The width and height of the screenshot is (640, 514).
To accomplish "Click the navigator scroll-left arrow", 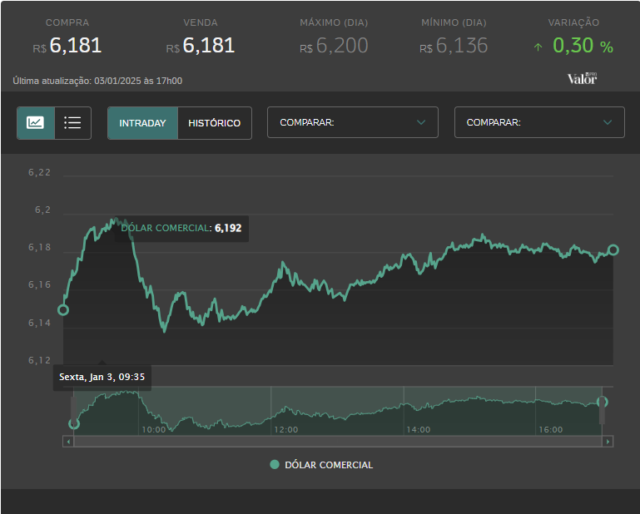I will [x=68, y=441].
